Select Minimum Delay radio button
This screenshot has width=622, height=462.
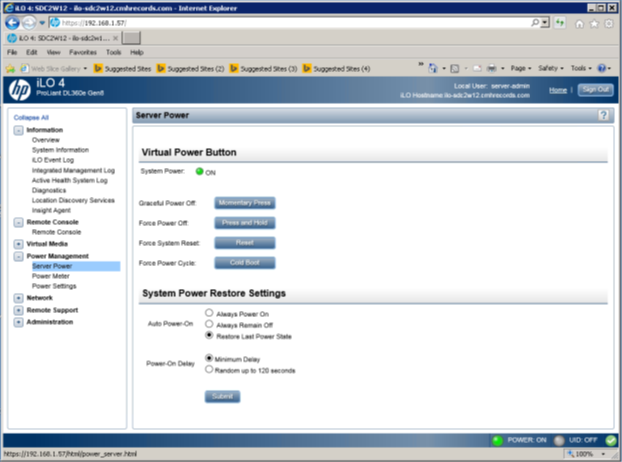[209, 358]
